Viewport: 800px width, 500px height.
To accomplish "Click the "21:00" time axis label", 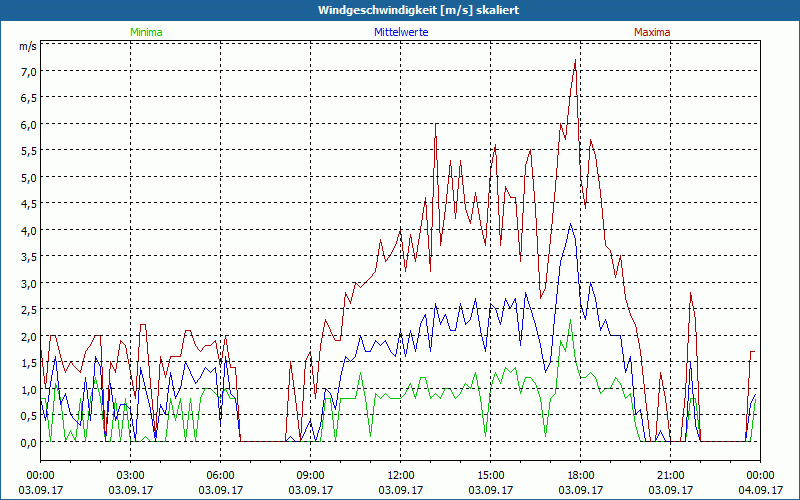I will pos(670,476).
